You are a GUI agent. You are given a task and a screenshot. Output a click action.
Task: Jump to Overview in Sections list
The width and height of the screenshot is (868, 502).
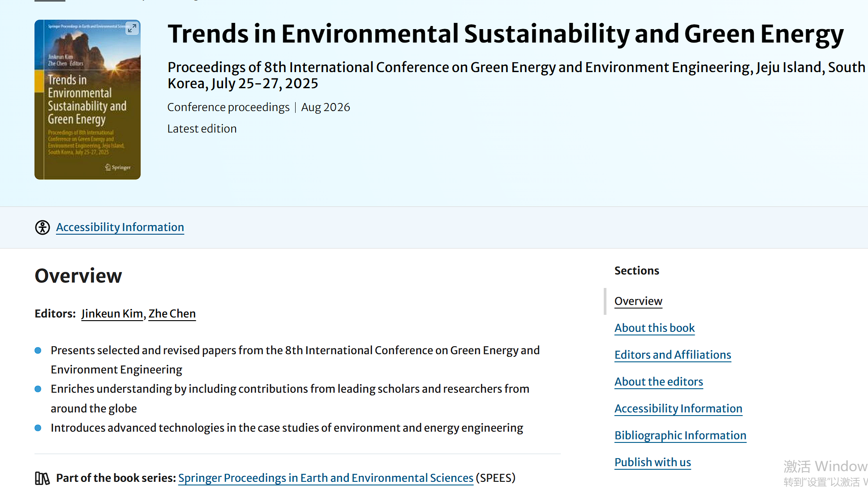[638, 301]
